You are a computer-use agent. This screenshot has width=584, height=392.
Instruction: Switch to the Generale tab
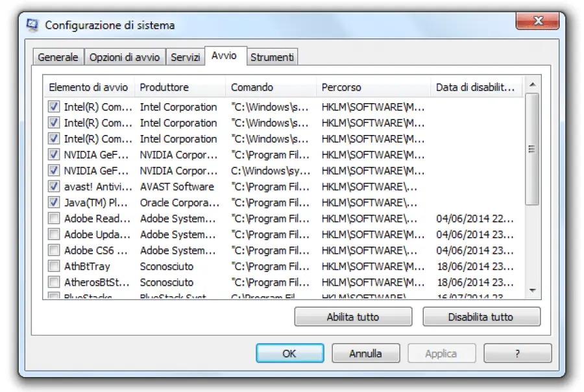click(58, 56)
